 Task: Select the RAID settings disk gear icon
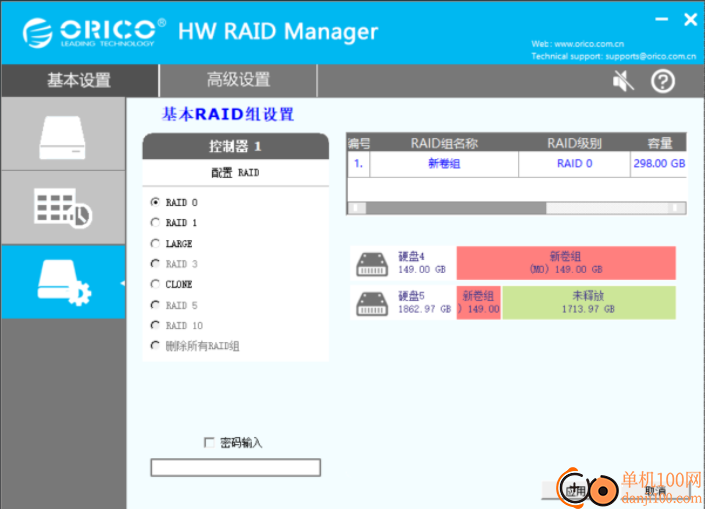click(64, 282)
